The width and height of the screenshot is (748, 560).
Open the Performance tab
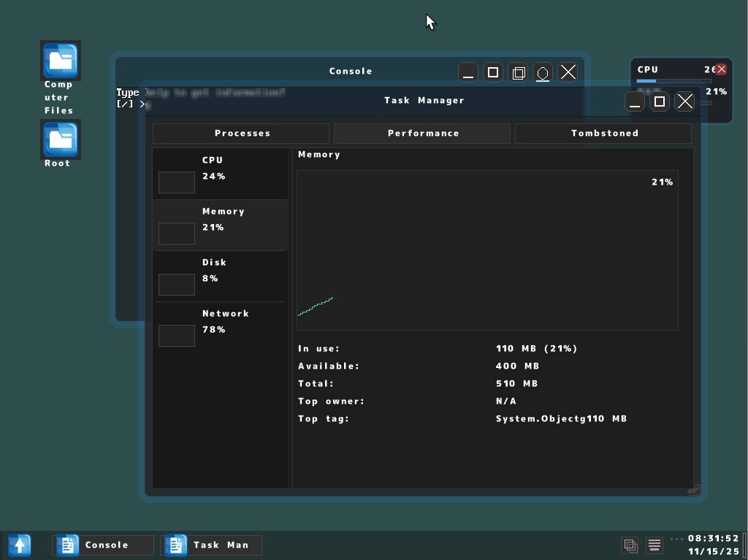coord(421,133)
